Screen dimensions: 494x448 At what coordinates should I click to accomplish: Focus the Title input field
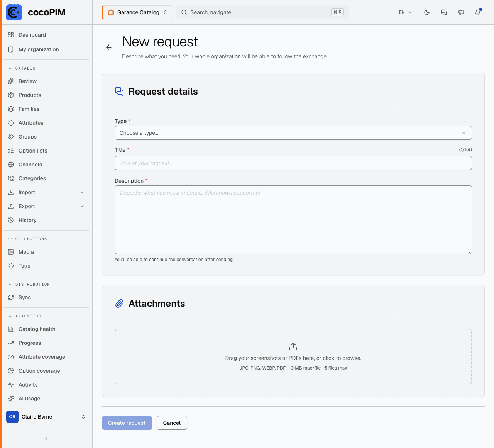(x=293, y=163)
